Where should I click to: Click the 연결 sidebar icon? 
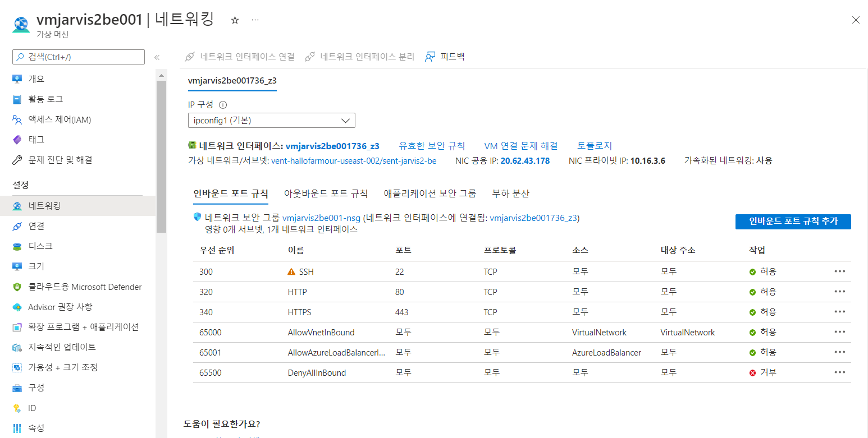point(17,226)
